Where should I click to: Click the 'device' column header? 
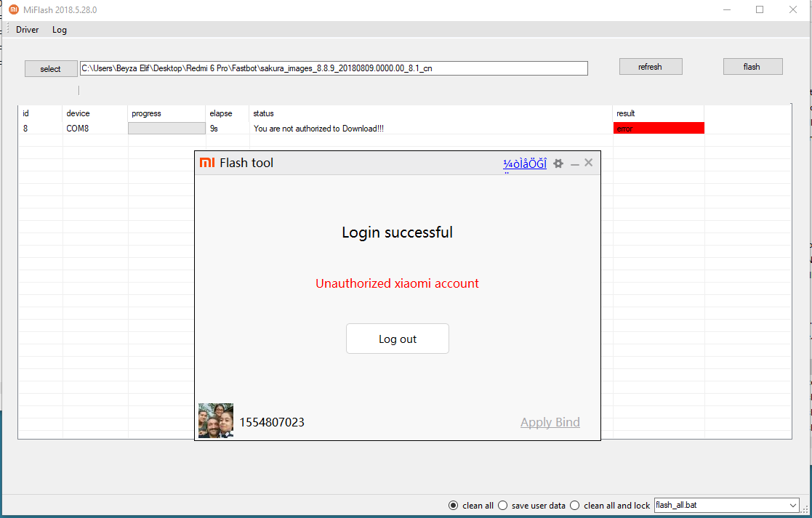pos(79,113)
